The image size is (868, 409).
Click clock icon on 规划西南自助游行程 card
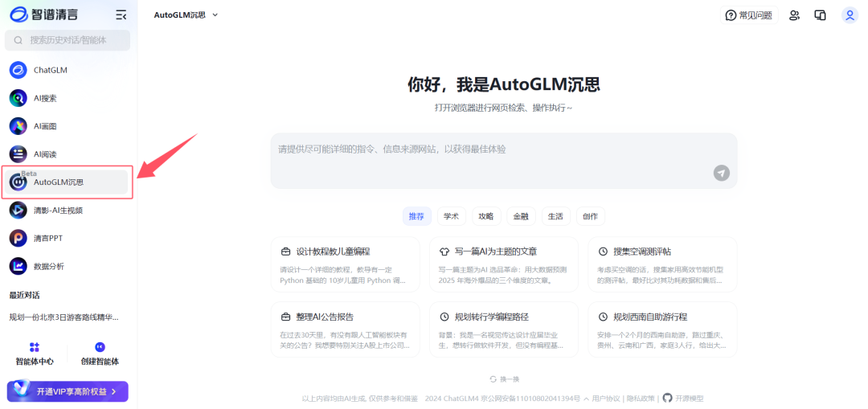tap(603, 317)
